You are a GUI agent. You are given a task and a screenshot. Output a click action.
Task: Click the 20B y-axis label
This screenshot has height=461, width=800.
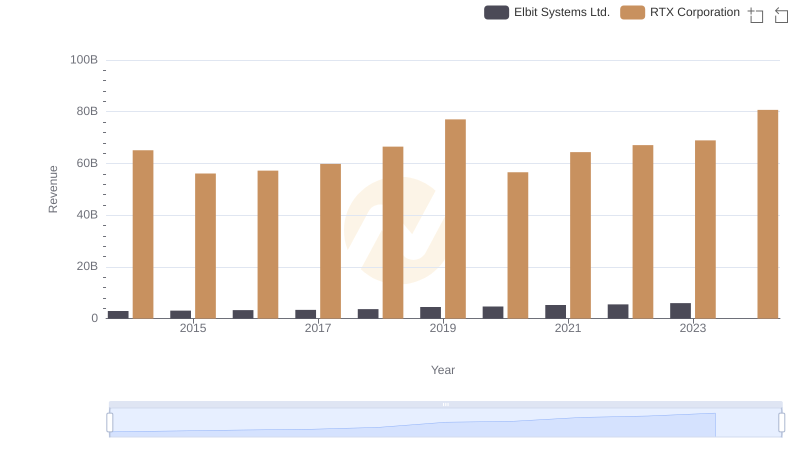tap(87, 266)
